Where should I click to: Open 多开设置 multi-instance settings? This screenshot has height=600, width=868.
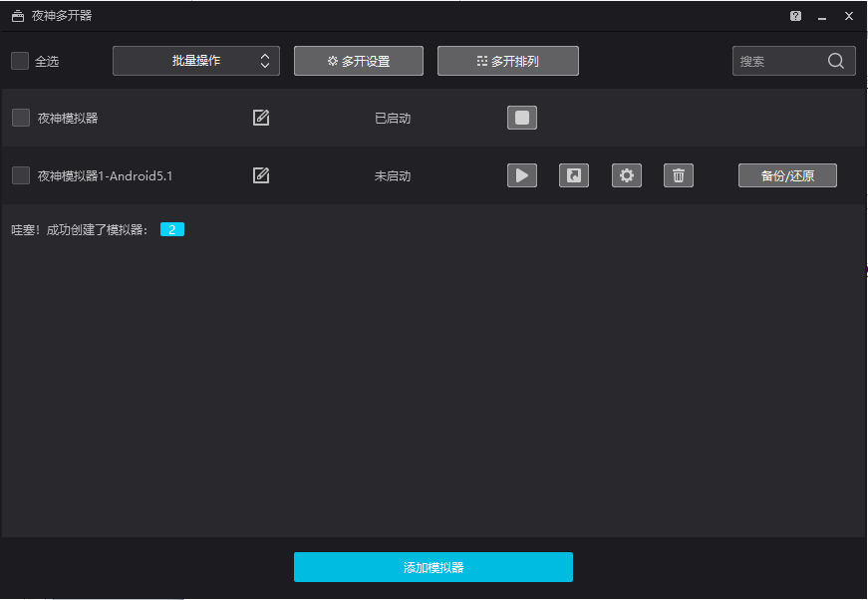359,61
